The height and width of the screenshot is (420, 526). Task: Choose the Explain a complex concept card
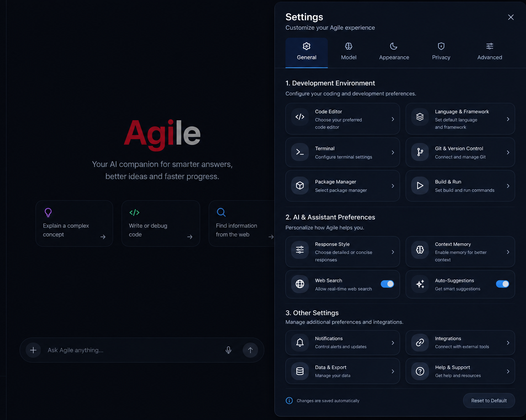74,224
